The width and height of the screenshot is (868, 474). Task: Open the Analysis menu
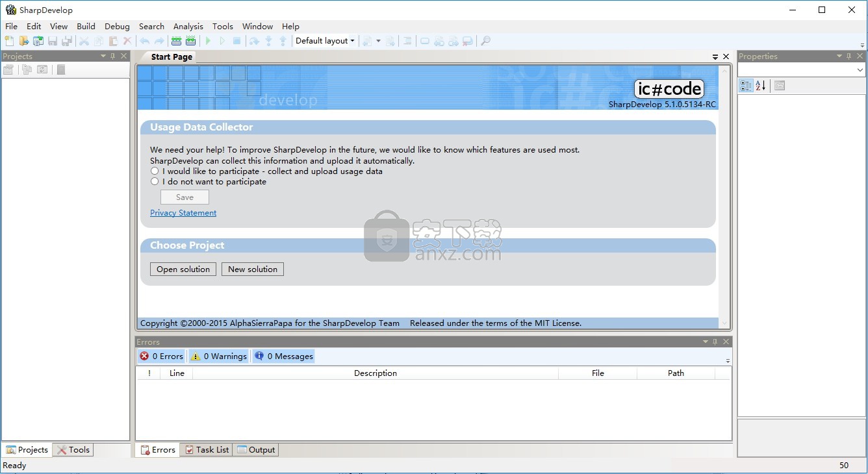coord(188,27)
